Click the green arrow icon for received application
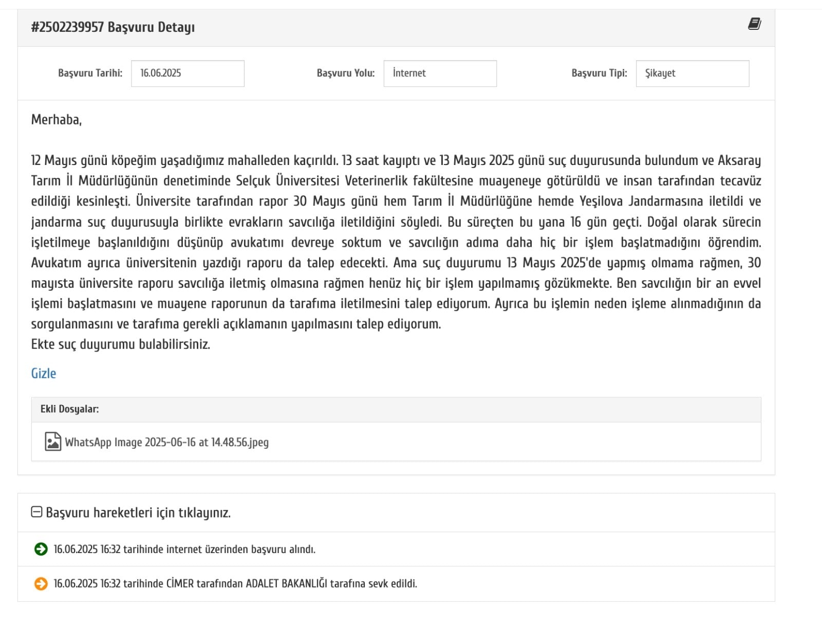The image size is (822, 644). [41, 549]
